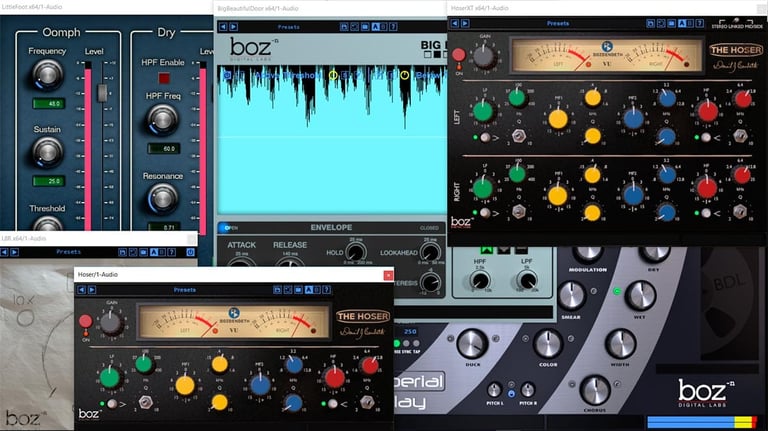
Task: Toggle LEFT channel LF shelf button in HoserXT
Action: pos(485,138)
